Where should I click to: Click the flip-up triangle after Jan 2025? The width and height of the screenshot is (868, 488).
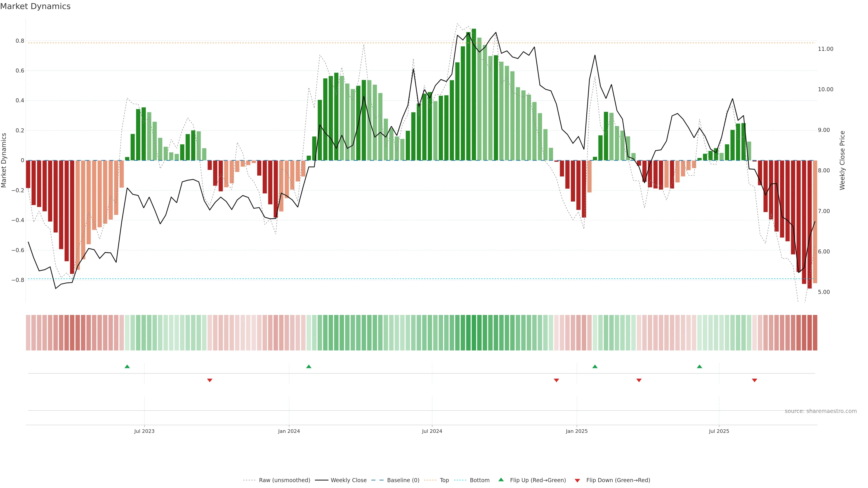(595, 366)
